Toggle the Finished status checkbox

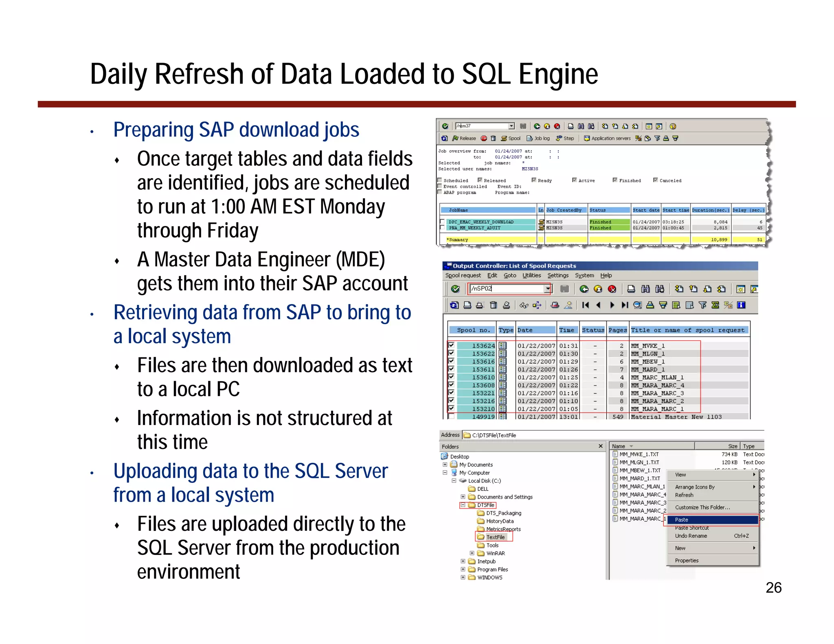coord(615,180)
